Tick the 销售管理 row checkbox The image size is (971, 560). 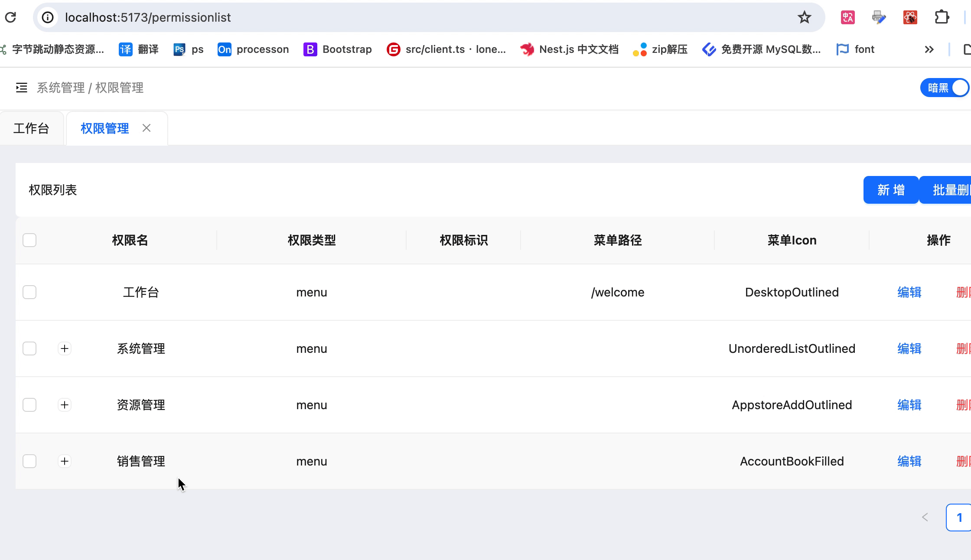(29, 461)
